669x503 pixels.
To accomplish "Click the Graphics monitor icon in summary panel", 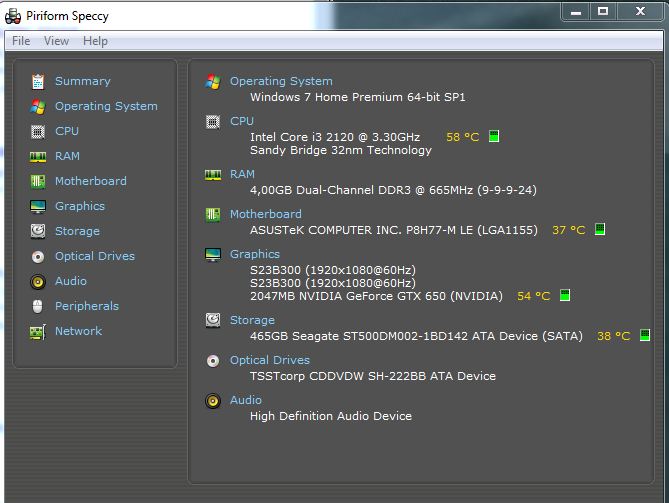I will [x=212, y=255].
